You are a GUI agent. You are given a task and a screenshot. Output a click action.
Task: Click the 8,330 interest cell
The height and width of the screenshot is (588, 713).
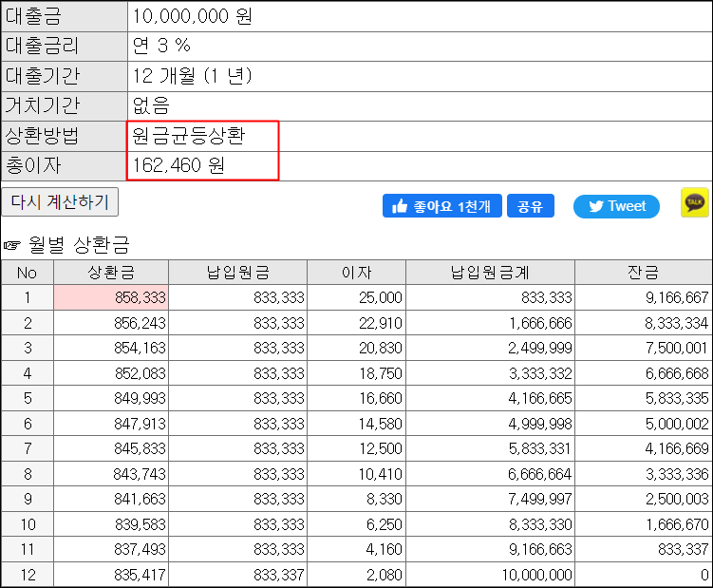357,500
